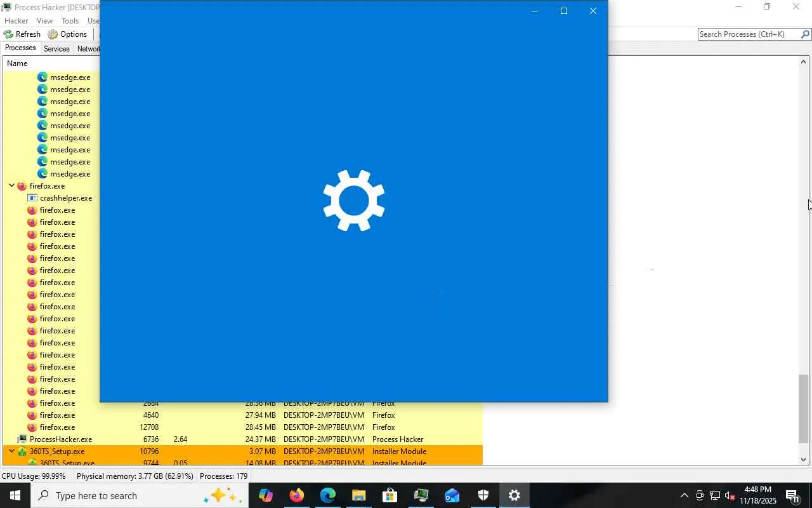Image resolution: width=812 pixels, height=508 pixels.
Task: Click PID value 6736
Action: (x=150, y=439)
